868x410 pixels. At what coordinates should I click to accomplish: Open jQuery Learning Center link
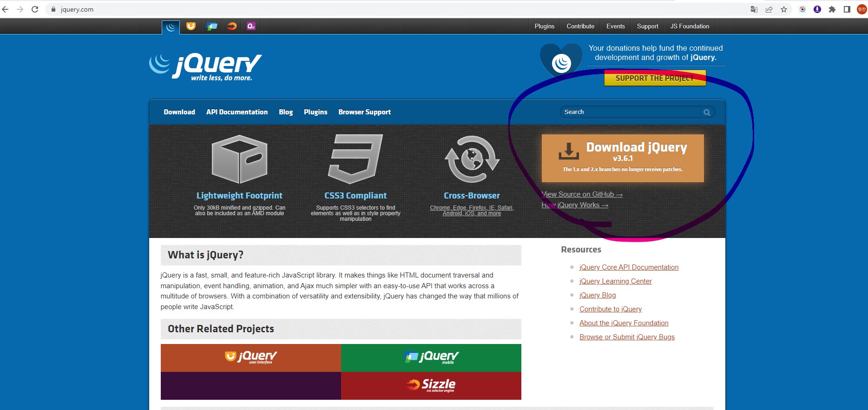click(x=616, y=281)
